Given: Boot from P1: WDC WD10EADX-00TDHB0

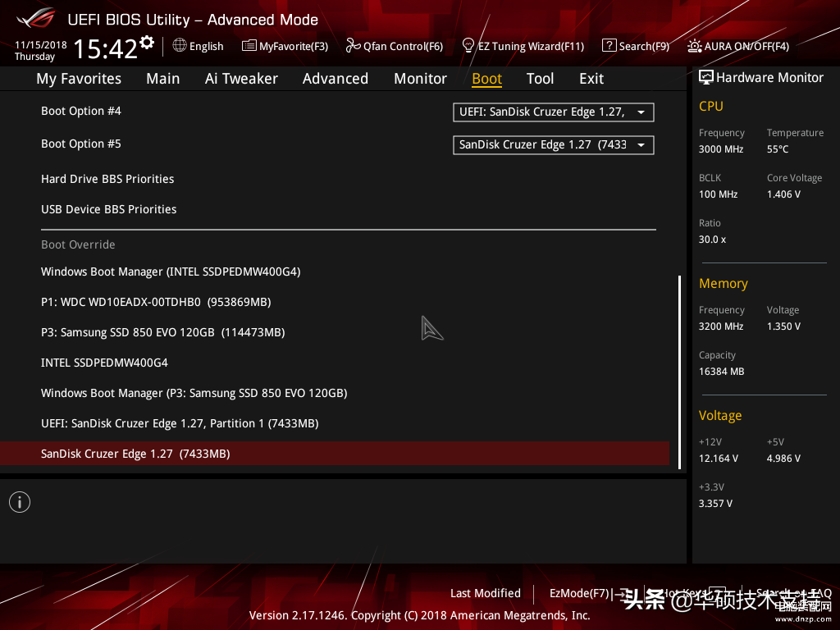Looking at the screenshot, I should pos(156,302).
